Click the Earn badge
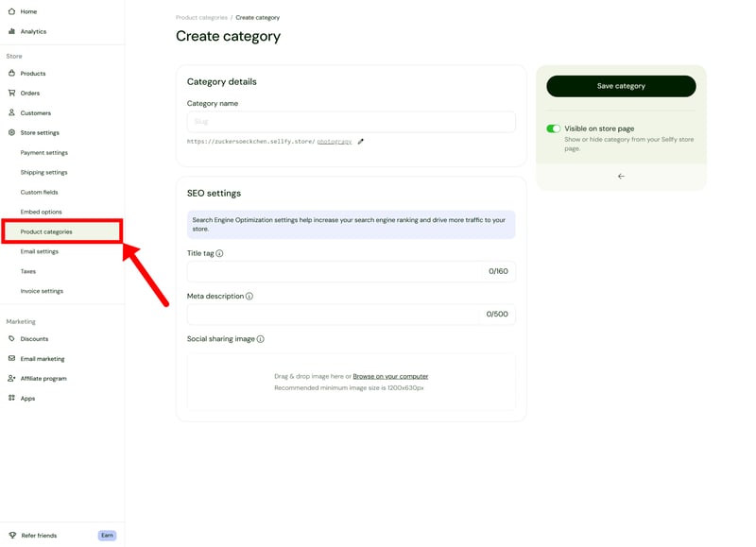Screen dimensions: 756x547 [107, 535]
